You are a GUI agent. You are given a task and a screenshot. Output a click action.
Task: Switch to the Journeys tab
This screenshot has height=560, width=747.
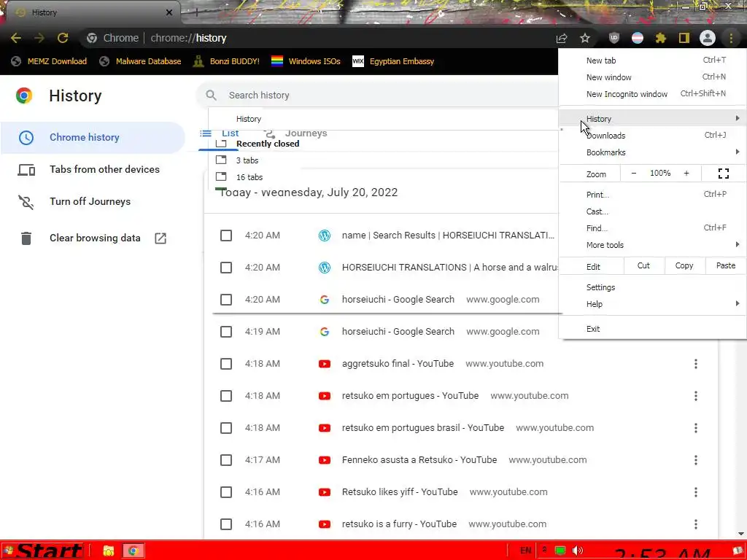pos(296,134)
